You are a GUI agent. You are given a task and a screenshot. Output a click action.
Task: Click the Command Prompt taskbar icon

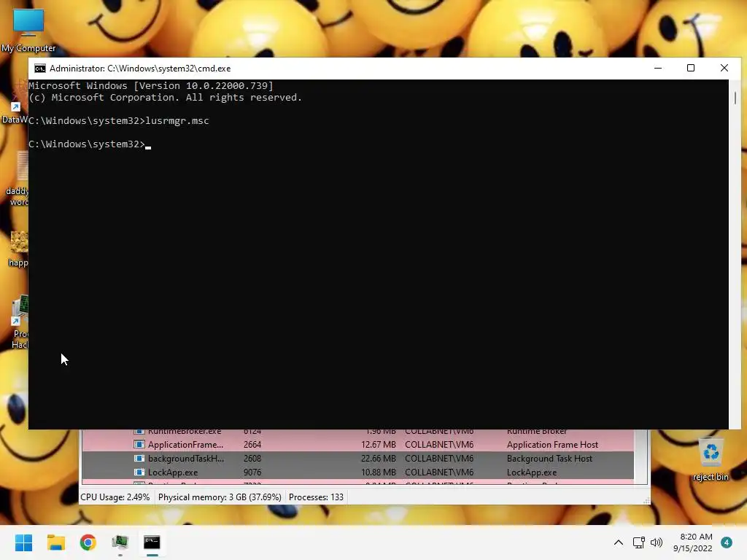coord(152,542)
